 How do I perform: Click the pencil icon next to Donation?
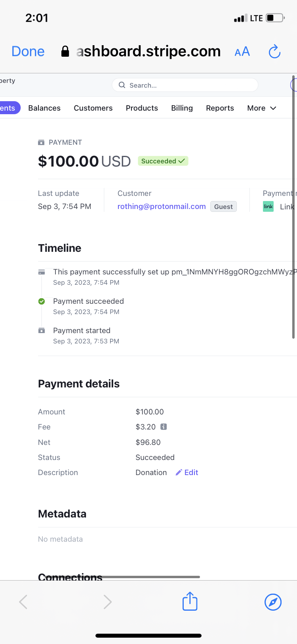click(179, 472)
